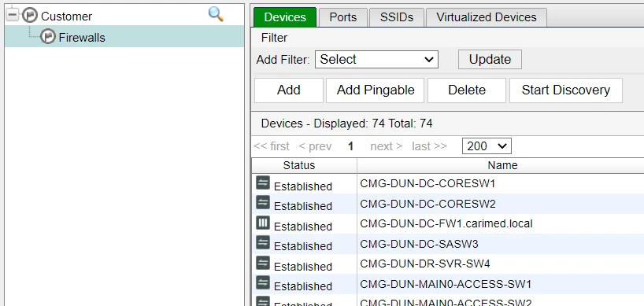Click the last page link
The height and width of the screenshot is (306, 644).
pyautogui.click(x=430, y=146)
